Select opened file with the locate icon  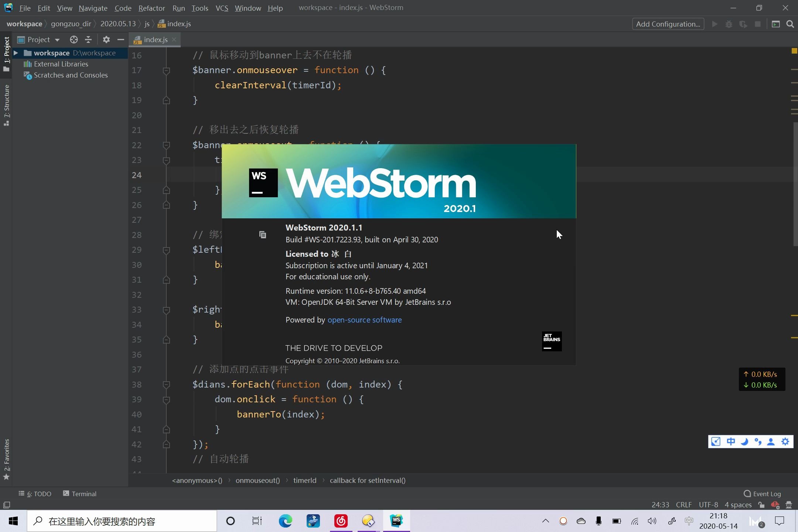74,40
